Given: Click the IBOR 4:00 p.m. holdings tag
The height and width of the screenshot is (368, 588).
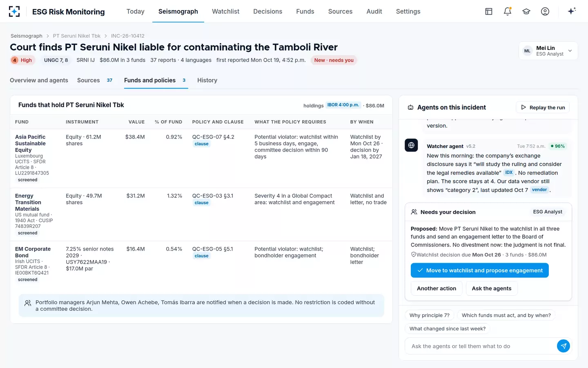Looking at the screenshot, I should [x=343, y=105].
